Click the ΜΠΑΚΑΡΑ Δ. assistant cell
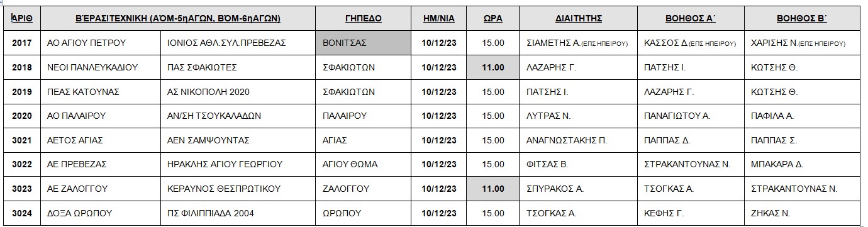Image resolution: width=868 pixels, height=227 pixels. 802,164
